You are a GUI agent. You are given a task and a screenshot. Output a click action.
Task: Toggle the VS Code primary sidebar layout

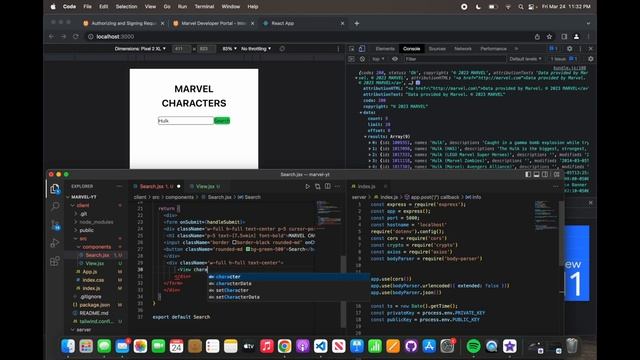click(528, 174)
